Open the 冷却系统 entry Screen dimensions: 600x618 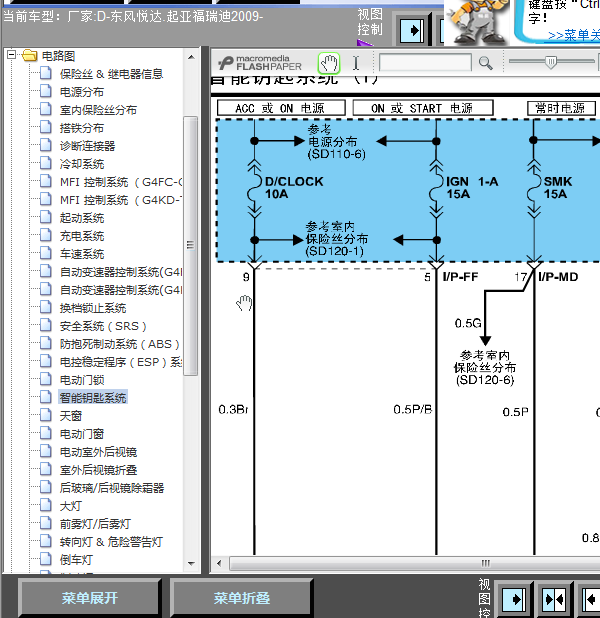click(82, 164)
